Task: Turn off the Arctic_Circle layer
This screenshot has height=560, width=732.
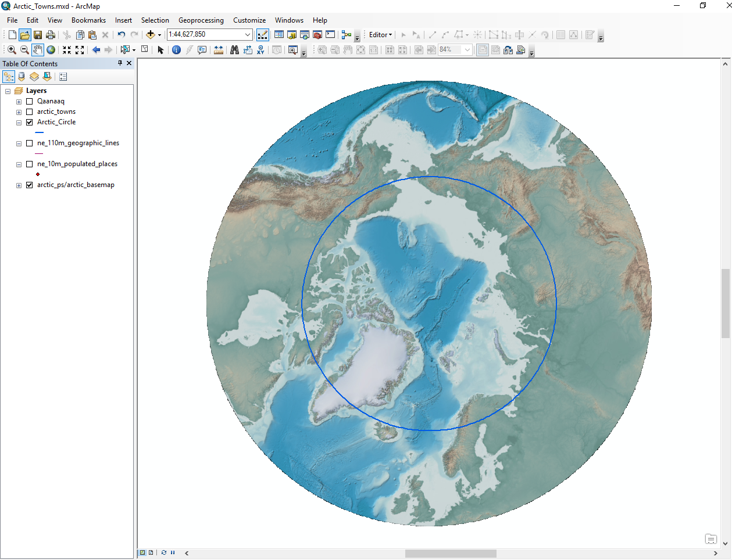Action: tap(30, 122)
